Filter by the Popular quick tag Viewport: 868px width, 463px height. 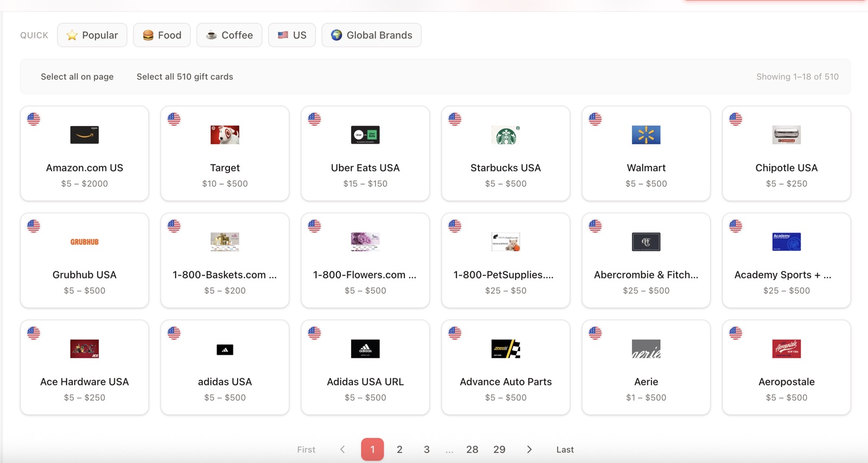coord(92,35)
